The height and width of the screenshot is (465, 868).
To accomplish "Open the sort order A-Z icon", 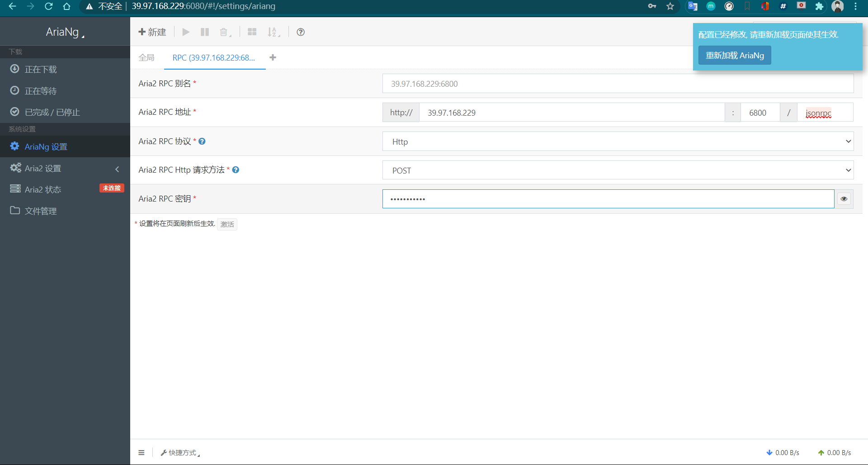I will coord(273,32).
